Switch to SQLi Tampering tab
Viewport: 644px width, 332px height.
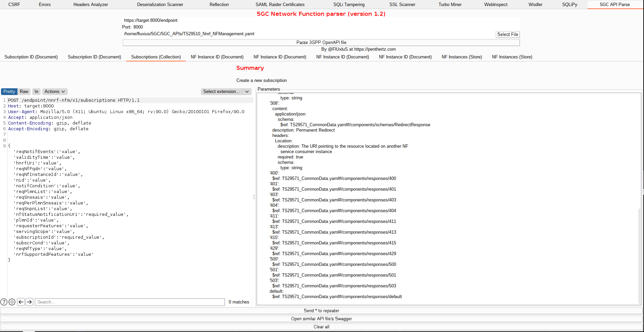point(349,4)
